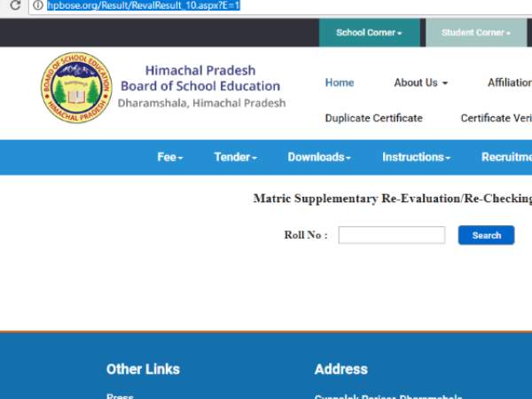Open the Duplicate Certificate link
The width and height of the screenshot is (532, 399).
click(373, 118)
